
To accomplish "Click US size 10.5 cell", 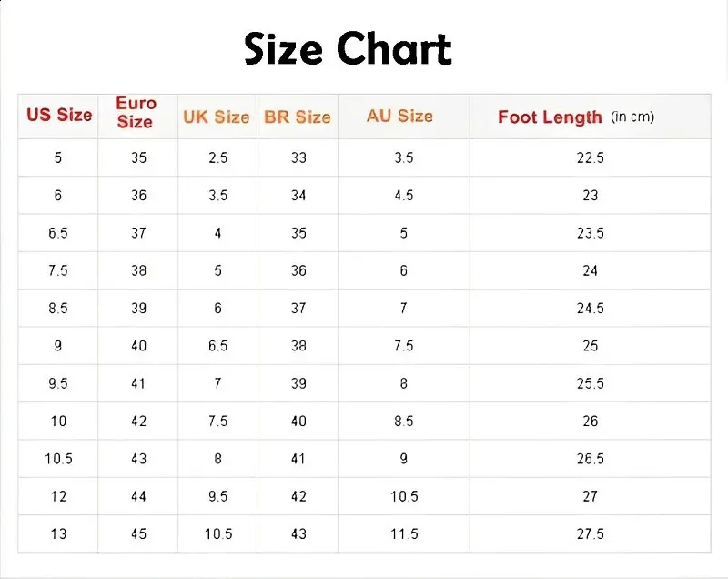I will tap(58, 459).
